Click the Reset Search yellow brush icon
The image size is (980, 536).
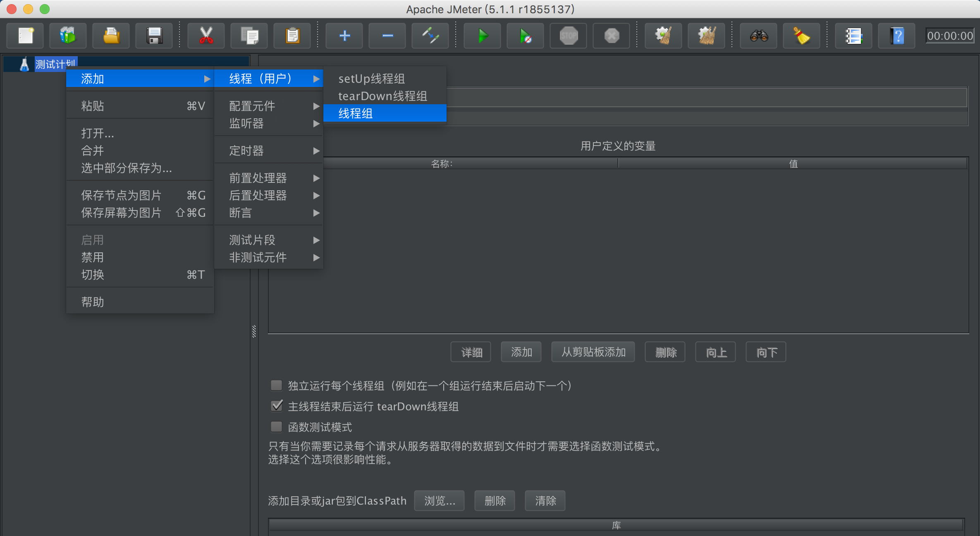point(801,36)
